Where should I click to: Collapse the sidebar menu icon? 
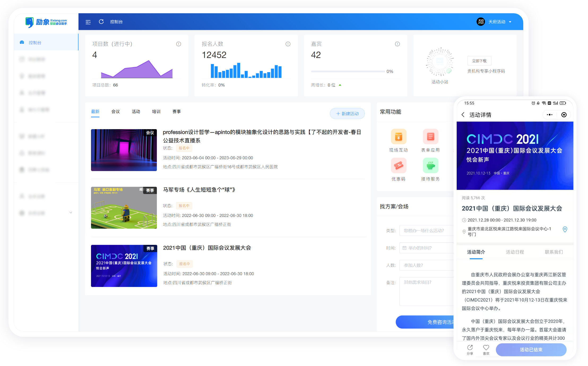88,22
